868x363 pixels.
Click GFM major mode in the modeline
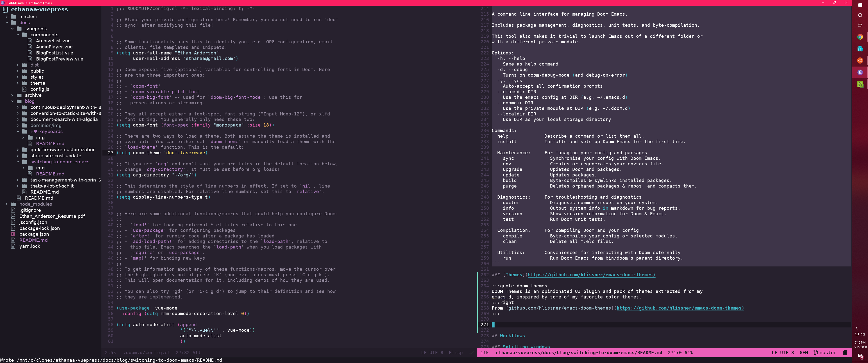click(x=804, y=353)
